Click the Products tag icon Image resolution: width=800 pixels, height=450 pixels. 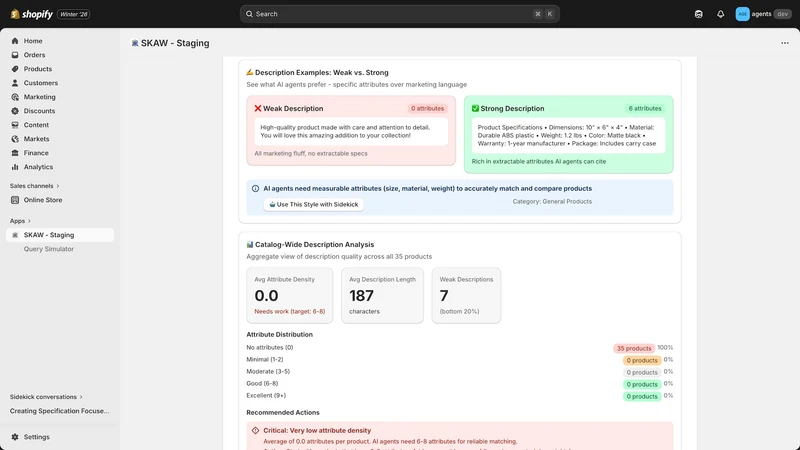(x=15, y=69)
